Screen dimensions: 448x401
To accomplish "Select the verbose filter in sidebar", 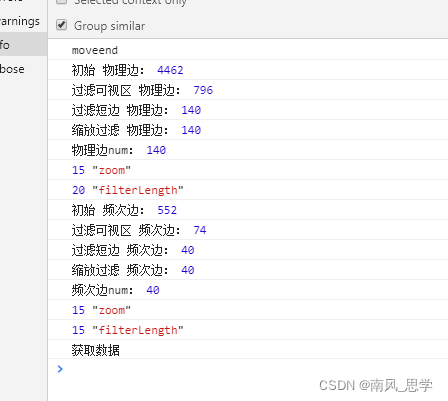I will [x=23, y=69].
